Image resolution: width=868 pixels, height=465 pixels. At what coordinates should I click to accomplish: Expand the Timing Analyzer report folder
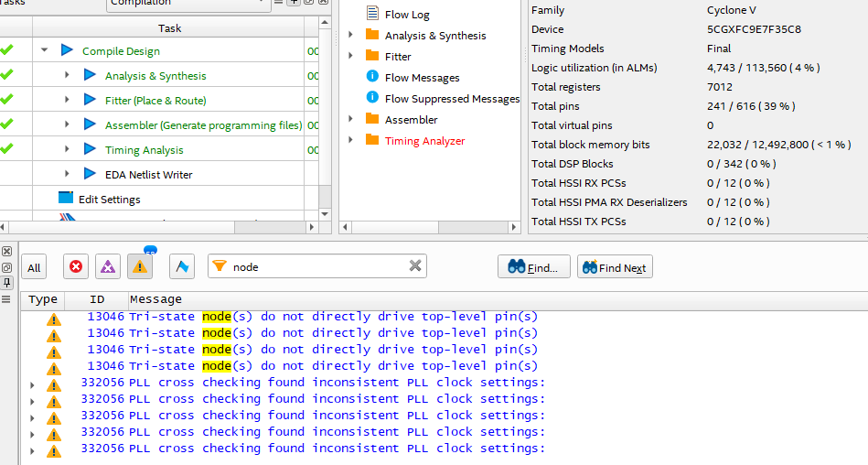(350, 140)
